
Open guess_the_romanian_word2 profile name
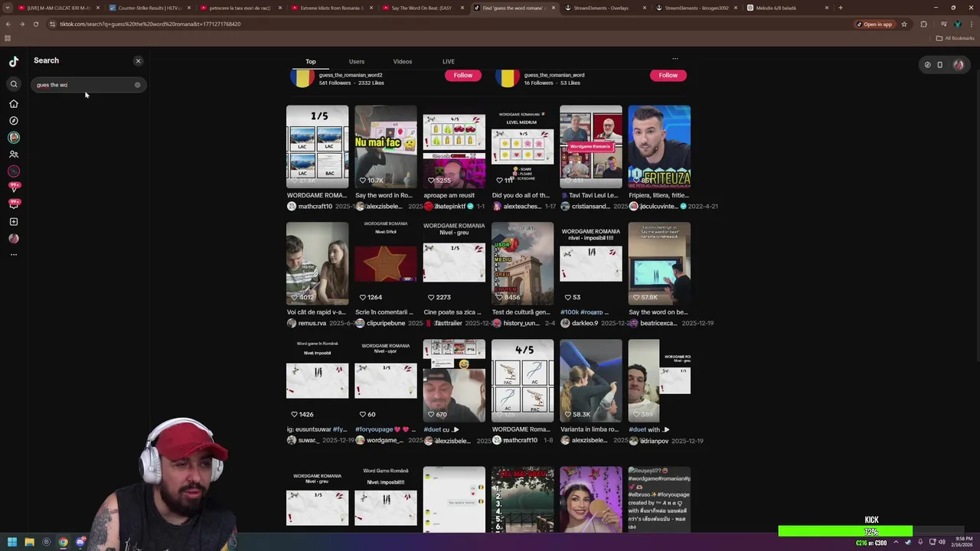(x=351, y=75)
